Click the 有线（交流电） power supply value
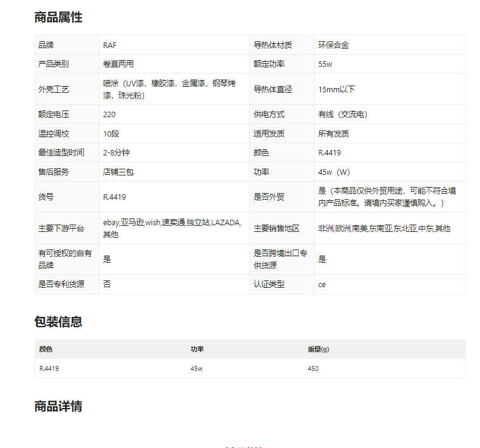This screenshot has height=448, width=480. coord(342,114)
